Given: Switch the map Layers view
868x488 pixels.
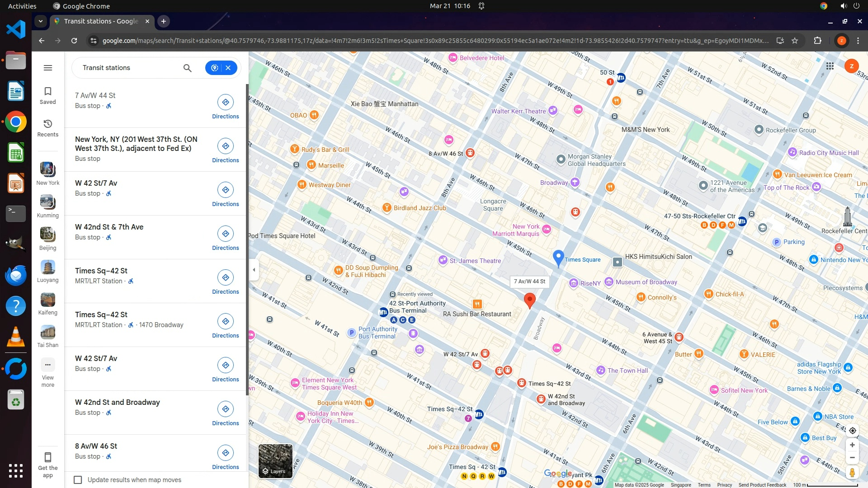Looking at the screenshot, I should point(275,461).
